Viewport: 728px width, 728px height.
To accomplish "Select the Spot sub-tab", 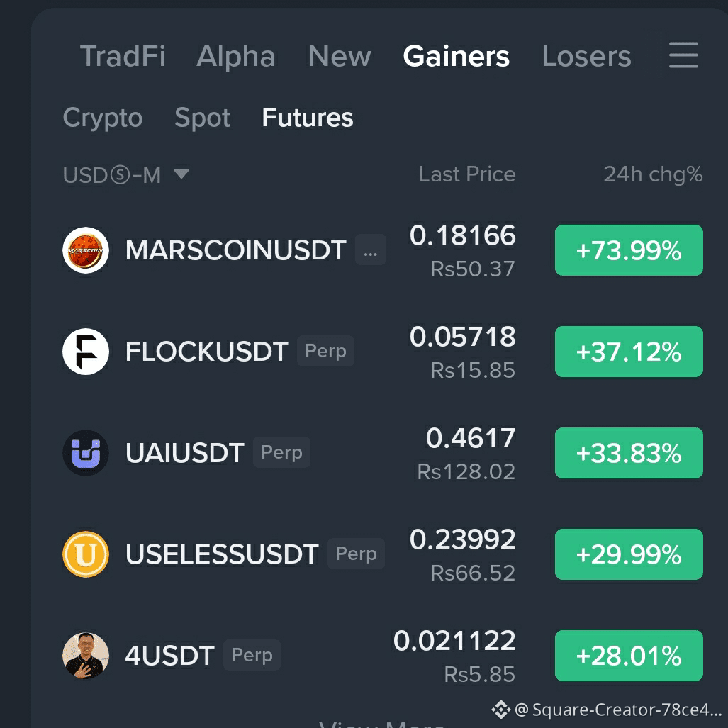I will [x=203, y=118].
